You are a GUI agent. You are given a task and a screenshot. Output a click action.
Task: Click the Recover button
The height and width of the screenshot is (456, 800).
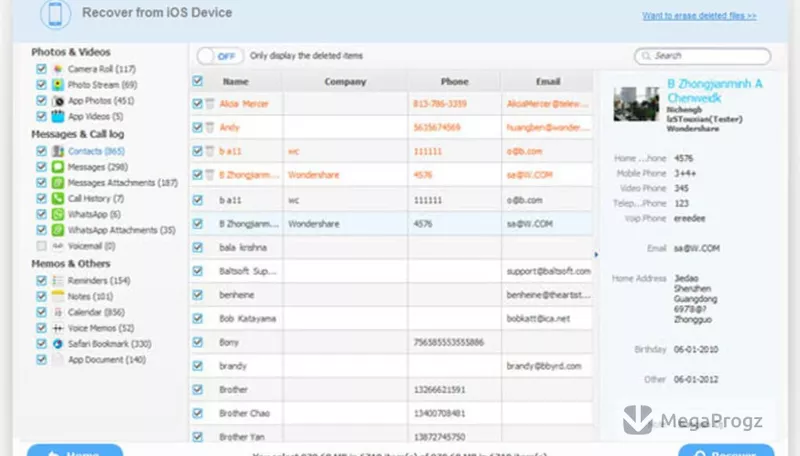click(726, 450)
